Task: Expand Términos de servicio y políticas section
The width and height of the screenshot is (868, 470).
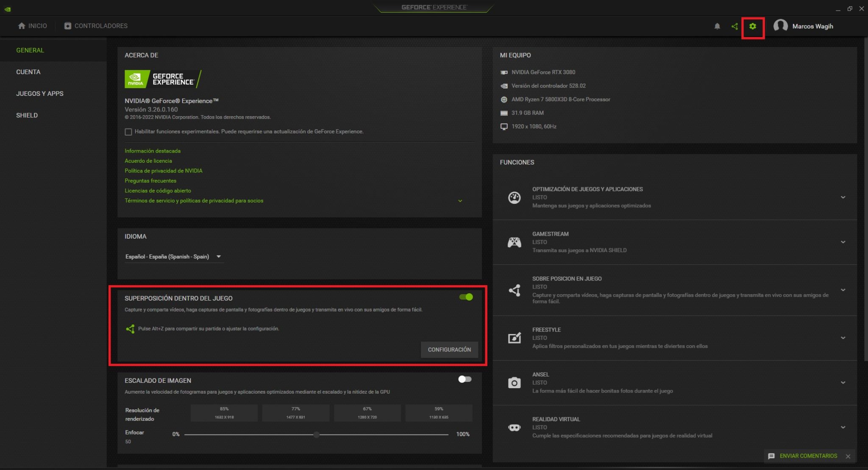Action: coord(460,201)
